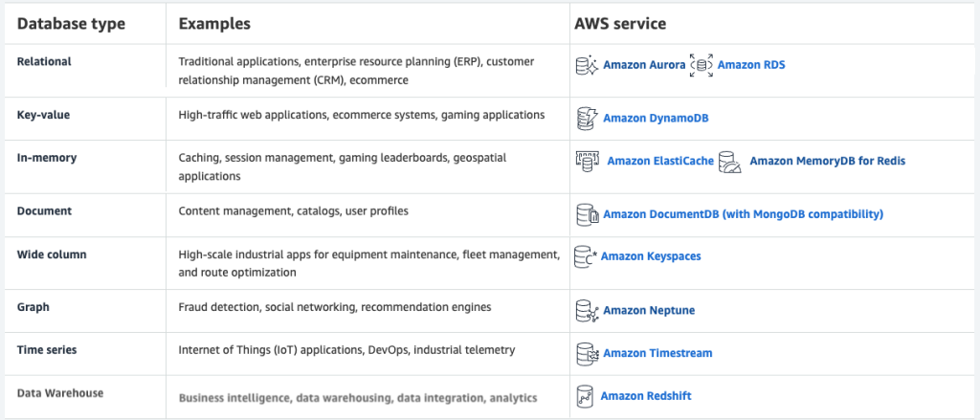Click the Amazon Keyspaces icon
Image resolution: width=980 pixels, height=420 pixels.
pos(585,256)
